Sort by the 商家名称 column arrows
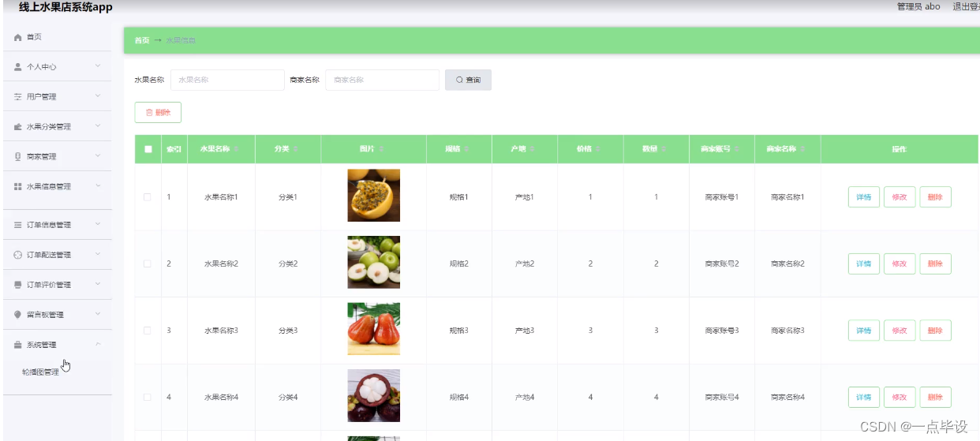This screenshot has width=980, height=441. (x=804, y=149)
